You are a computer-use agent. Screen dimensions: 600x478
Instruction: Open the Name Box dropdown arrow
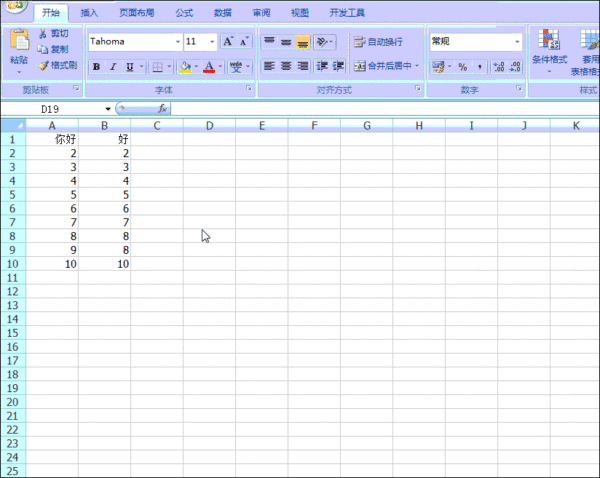(108, 108)
